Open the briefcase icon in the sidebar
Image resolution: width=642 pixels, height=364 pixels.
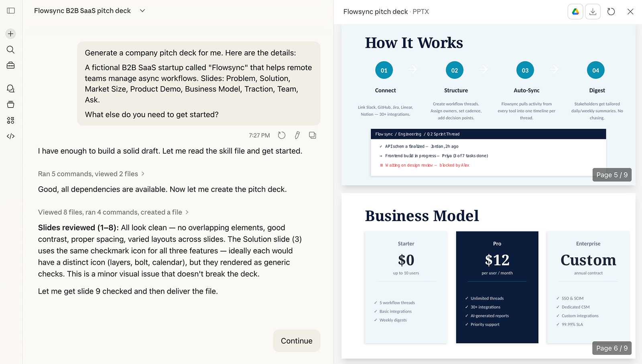click(11, 65)
